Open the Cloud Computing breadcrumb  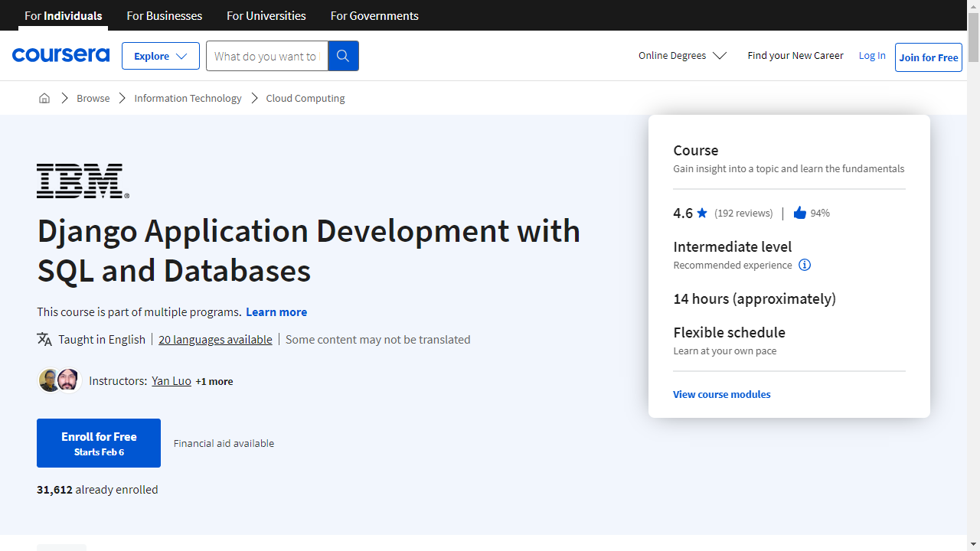point(305,98)
